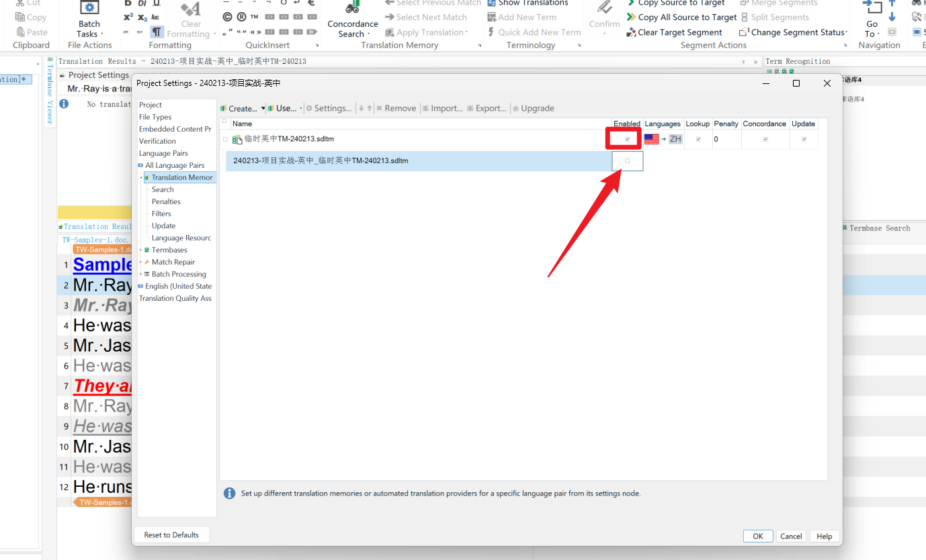
Task: Open the QuickInsert group dialog launcher
Action: click(x=316, y=46)
